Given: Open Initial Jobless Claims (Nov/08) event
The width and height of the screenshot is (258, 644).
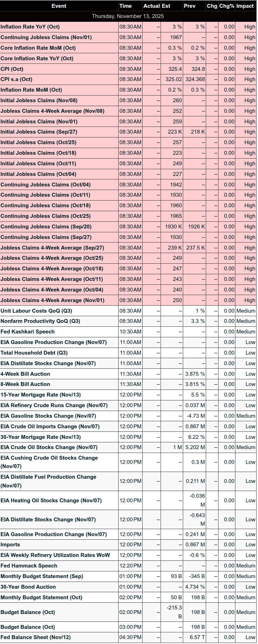Looking at the screenshot, I should click(39, 100).
